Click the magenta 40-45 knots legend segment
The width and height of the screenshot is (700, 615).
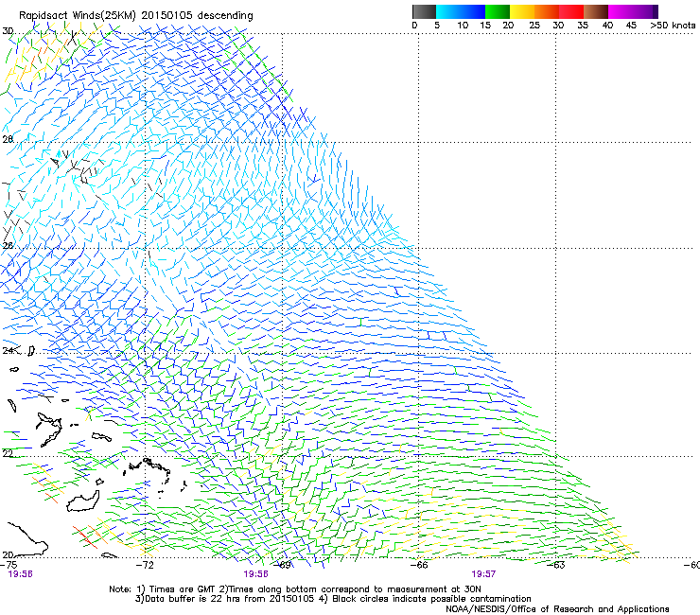(621, 11)
